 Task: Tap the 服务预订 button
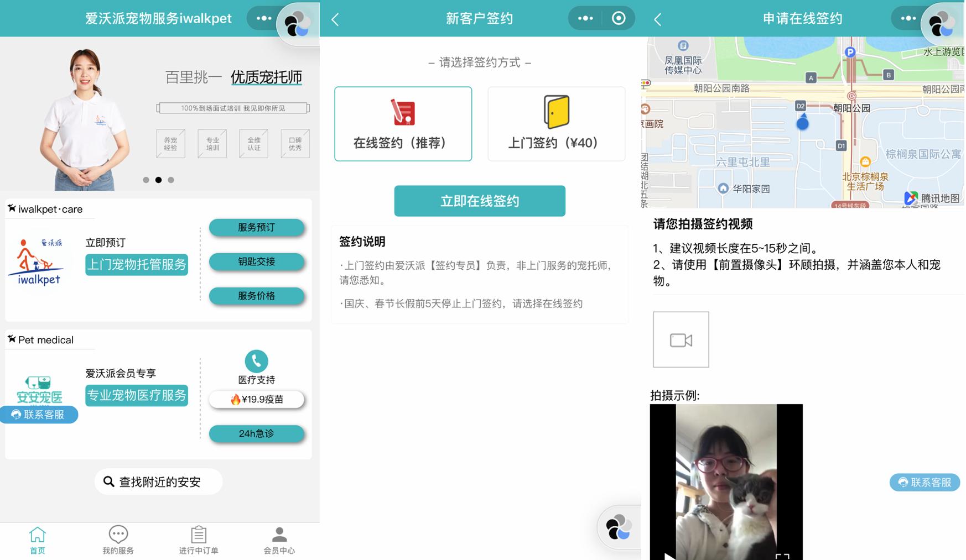[257, 227]
